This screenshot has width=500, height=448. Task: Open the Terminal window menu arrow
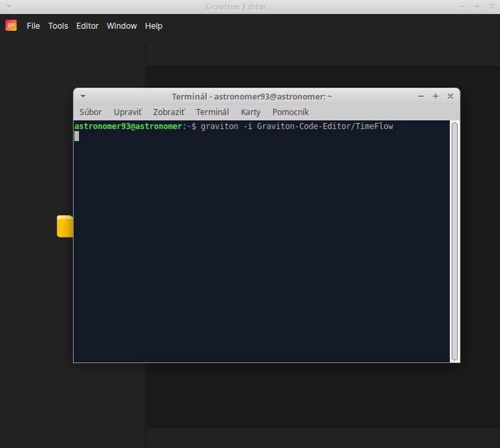[x=83, y=96]
